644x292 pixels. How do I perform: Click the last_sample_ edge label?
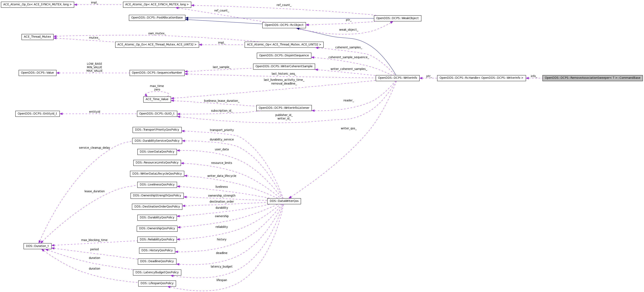[222, 67]
